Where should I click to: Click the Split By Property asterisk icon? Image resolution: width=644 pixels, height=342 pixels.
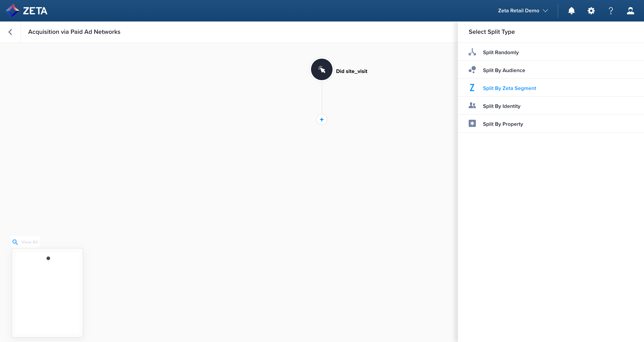click(x=472, y=124)
